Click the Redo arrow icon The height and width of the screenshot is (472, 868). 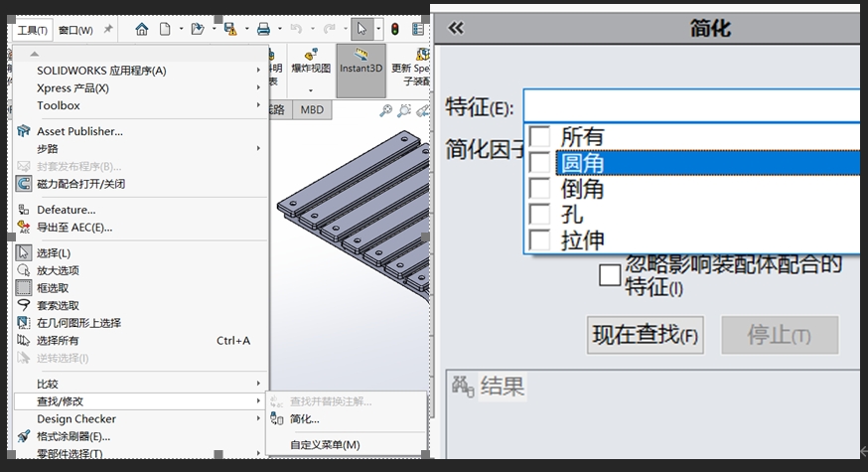[x=330, y=29]
